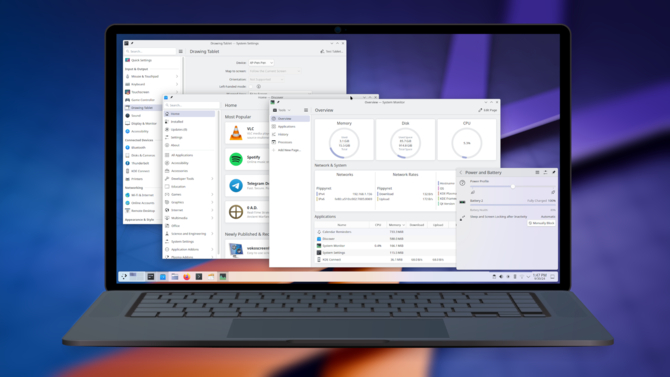The width and height of the screenshot is (670, 377).
Task: Open the Konsole terminal taskbar icon
Action: pos(199,277)
